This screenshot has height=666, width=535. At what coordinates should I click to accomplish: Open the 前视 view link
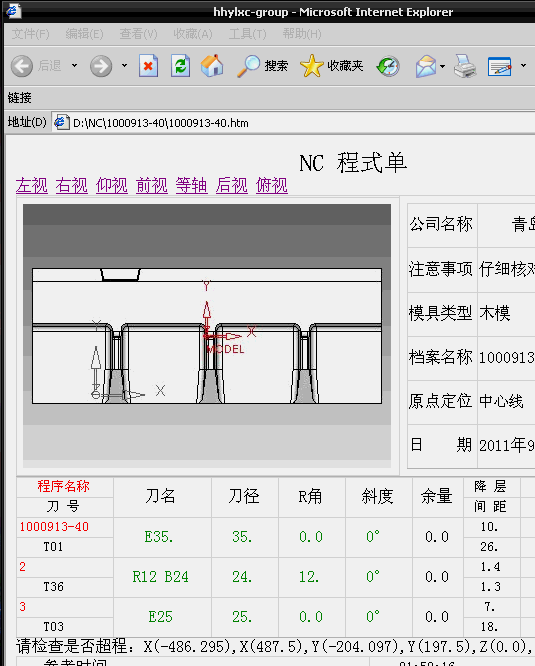coord(152,186)
